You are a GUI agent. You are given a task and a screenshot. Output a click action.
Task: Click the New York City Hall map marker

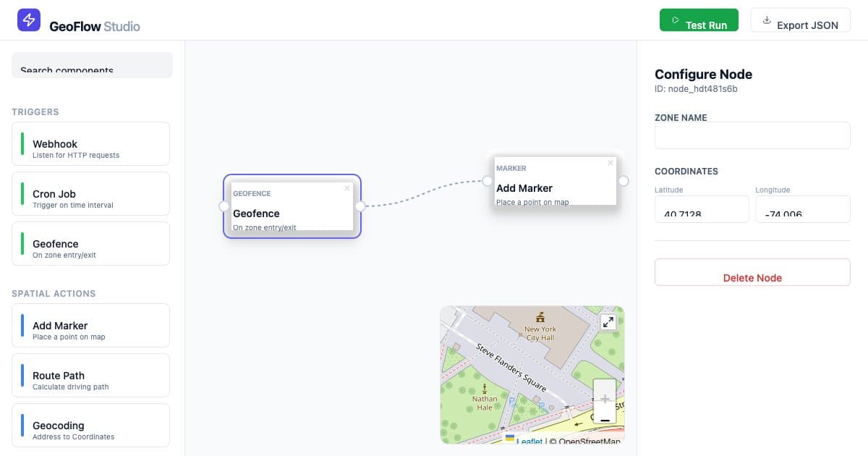pyautogui.click(x=540, y=318)
